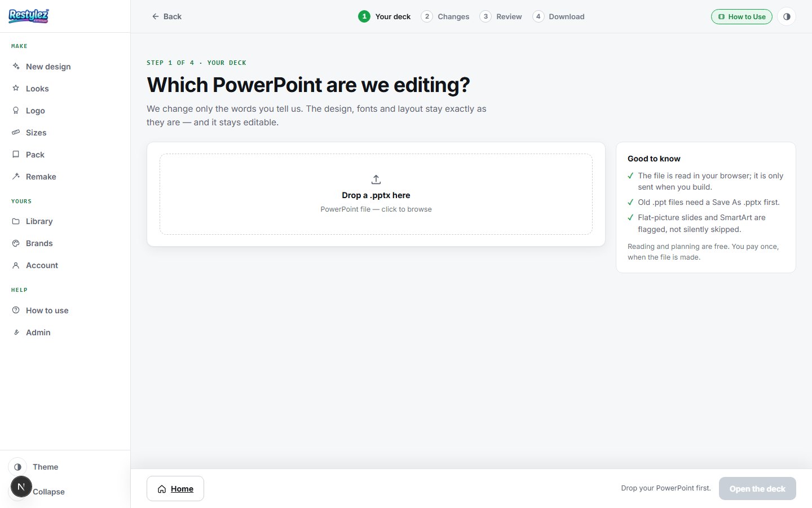The height and width of the screenshot is (508, 812).
Task: Click the green How to Use button
Action: tap(742, 16)
